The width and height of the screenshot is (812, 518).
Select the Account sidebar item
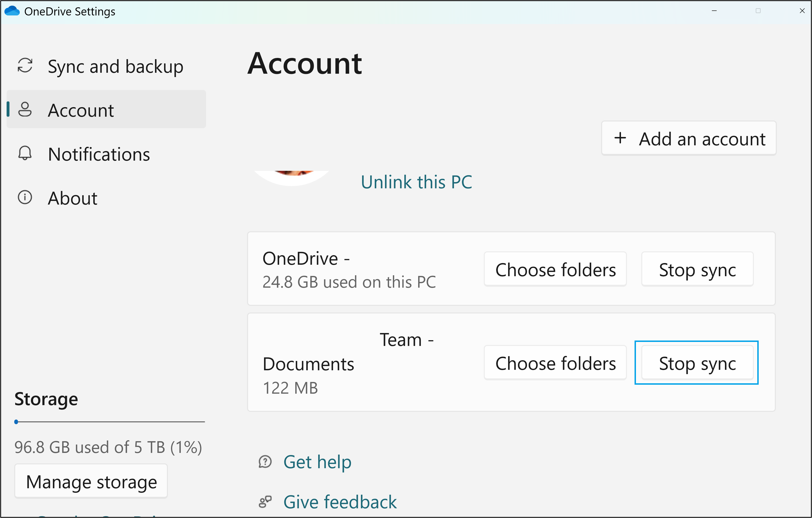coord(106,109)
